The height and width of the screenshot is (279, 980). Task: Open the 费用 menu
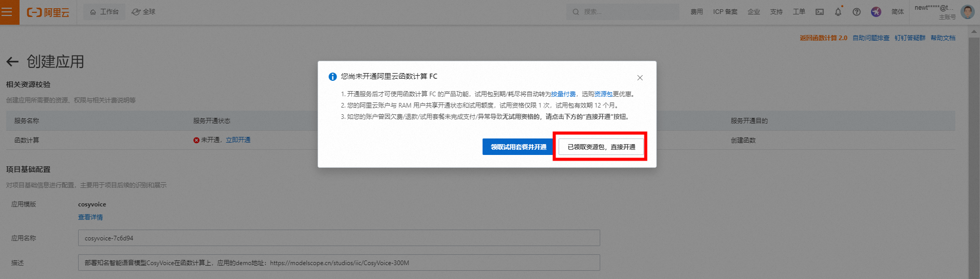point(696,12)
